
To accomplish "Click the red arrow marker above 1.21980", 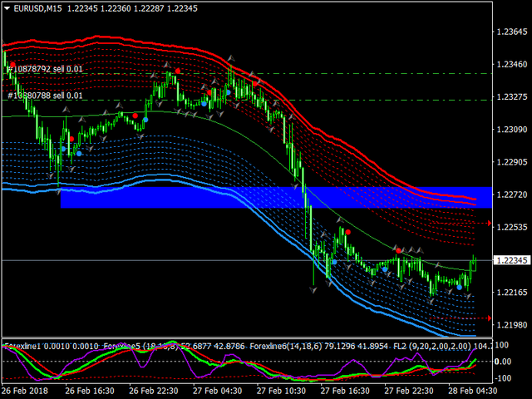I will pyautogui.click(x=490, y=318).
